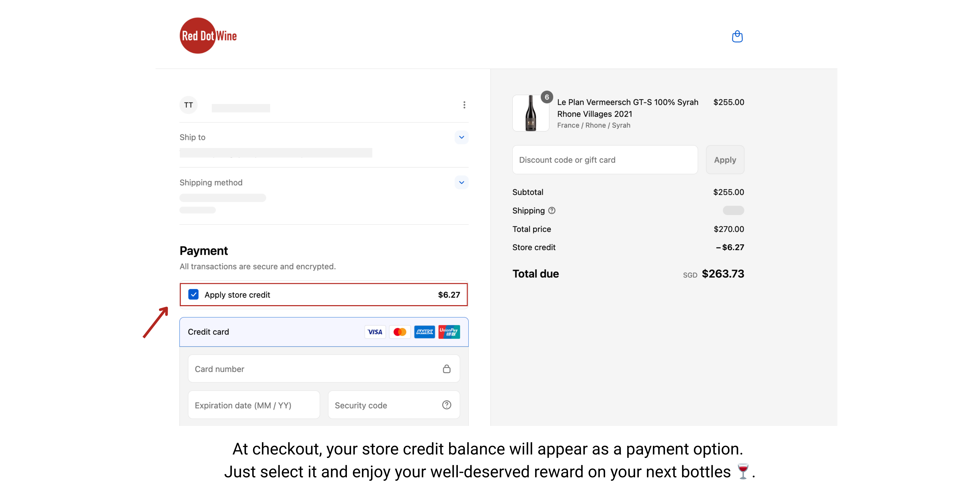980x490 pixels.
Task: Click the padlock icon in Card number field
Action: click(x=446, y=369)
